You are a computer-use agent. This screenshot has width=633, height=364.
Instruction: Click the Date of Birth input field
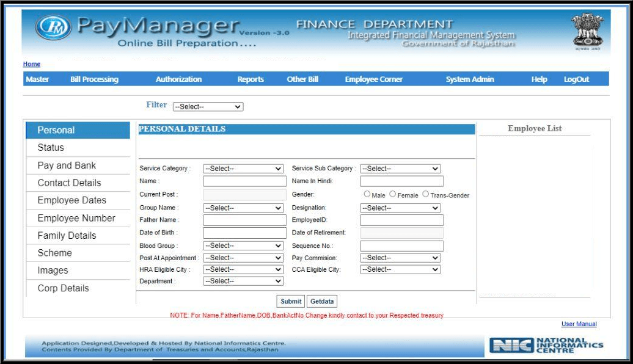click(244, 233)
